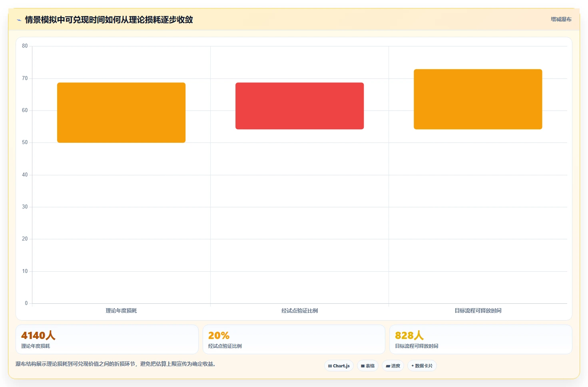This screenshot has width=588, height=387.
Task: Click the red 经试点验证比例 bar
Action: point(299,106)
